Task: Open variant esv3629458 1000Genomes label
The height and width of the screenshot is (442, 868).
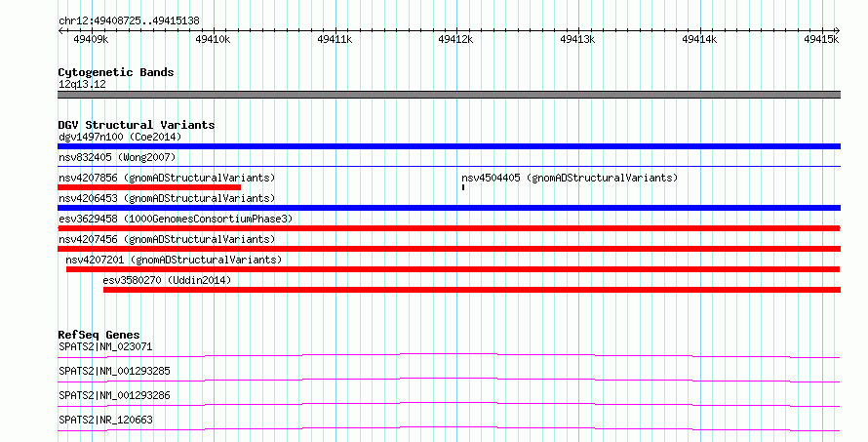Action: coord(176,219)
